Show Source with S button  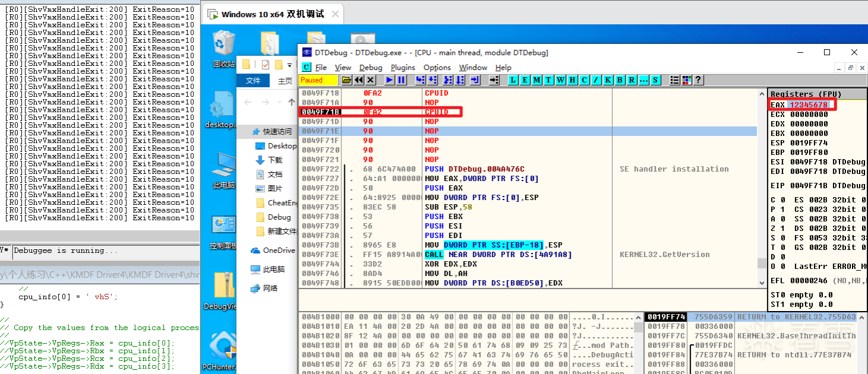(x=655, y=80)
